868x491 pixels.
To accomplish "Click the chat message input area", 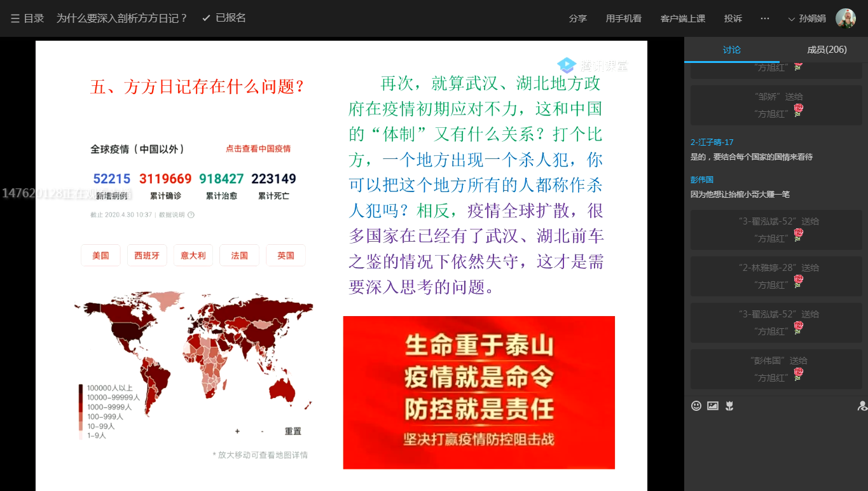I will coord(776,452).
